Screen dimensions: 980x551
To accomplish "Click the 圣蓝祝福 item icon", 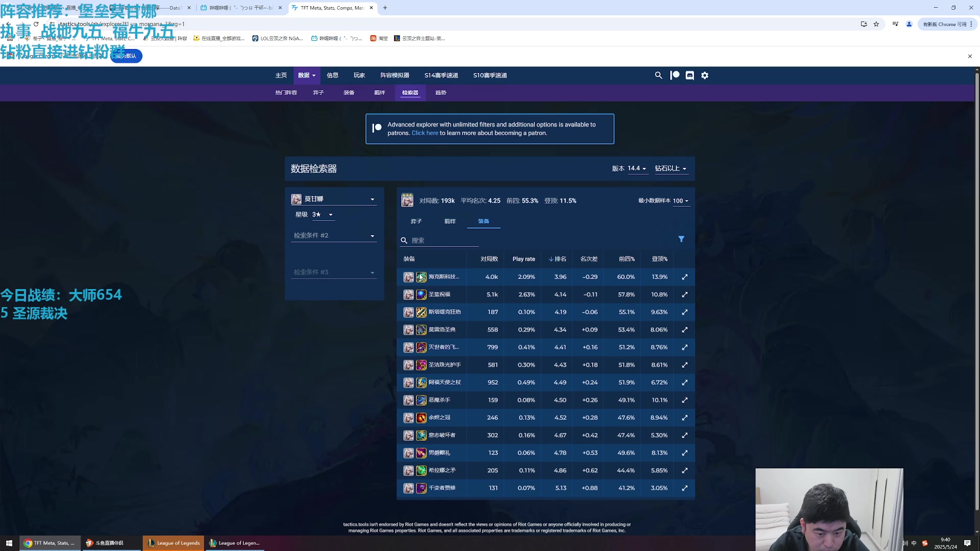I will [421, 294].
